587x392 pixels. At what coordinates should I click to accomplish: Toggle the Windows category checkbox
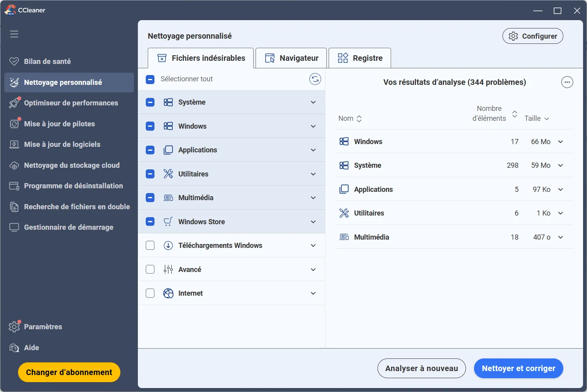click(x=150, y=126)
